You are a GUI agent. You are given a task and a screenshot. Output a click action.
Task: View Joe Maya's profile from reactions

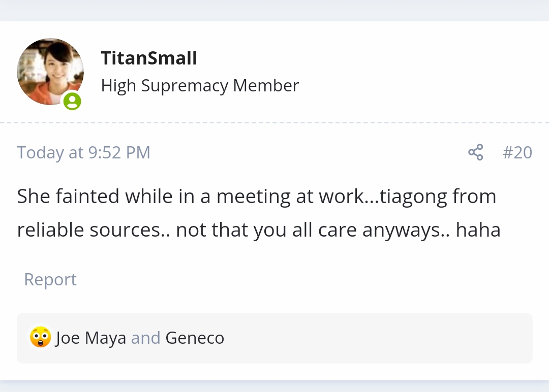click(91, 338)
